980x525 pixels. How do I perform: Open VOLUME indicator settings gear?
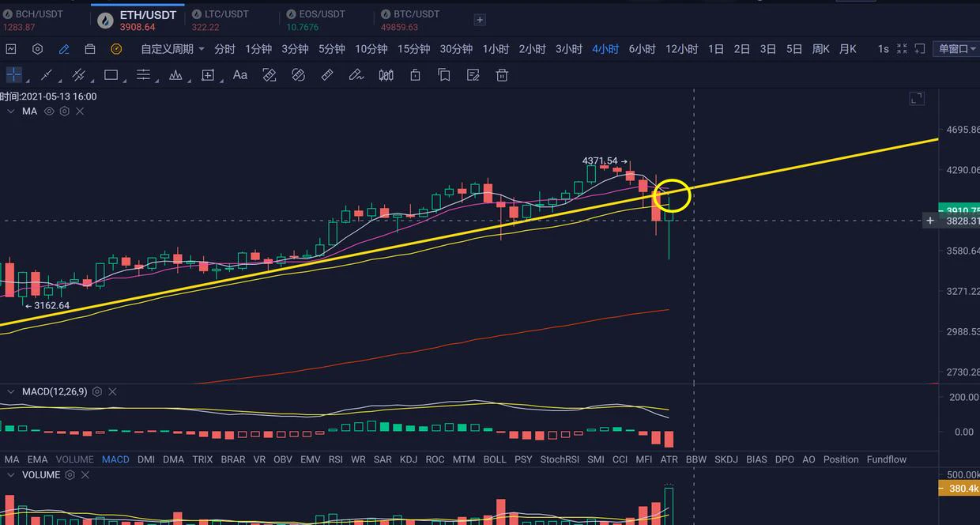70,475
